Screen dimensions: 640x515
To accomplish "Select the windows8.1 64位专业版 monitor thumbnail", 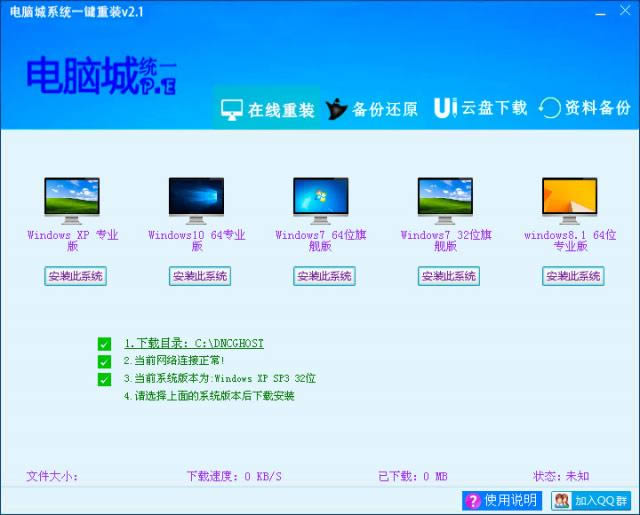I will coord(570,200).
